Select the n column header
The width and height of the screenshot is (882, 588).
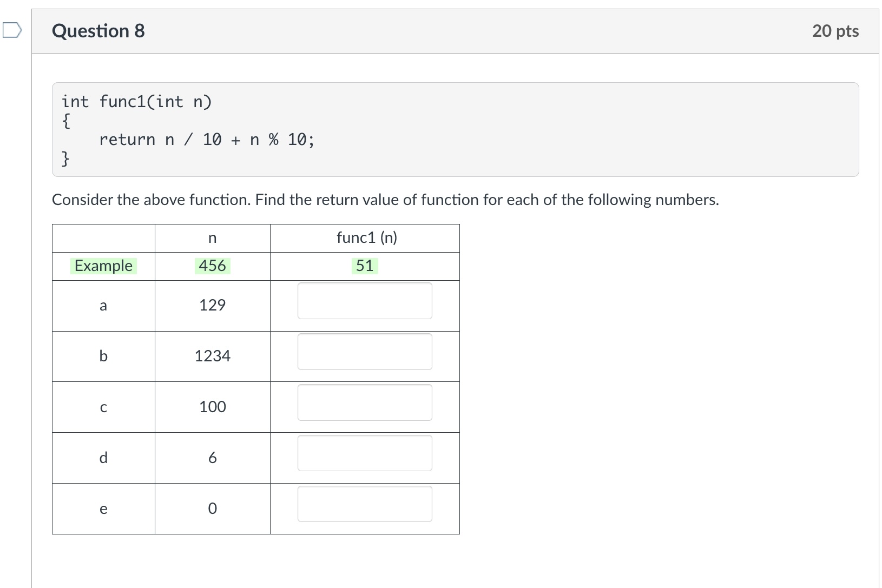pos(212,238)
